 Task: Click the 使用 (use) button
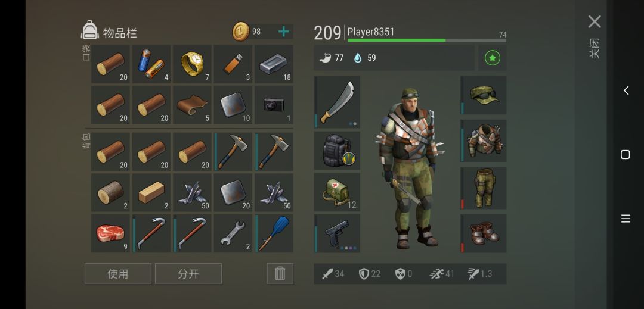click(118, 274)
